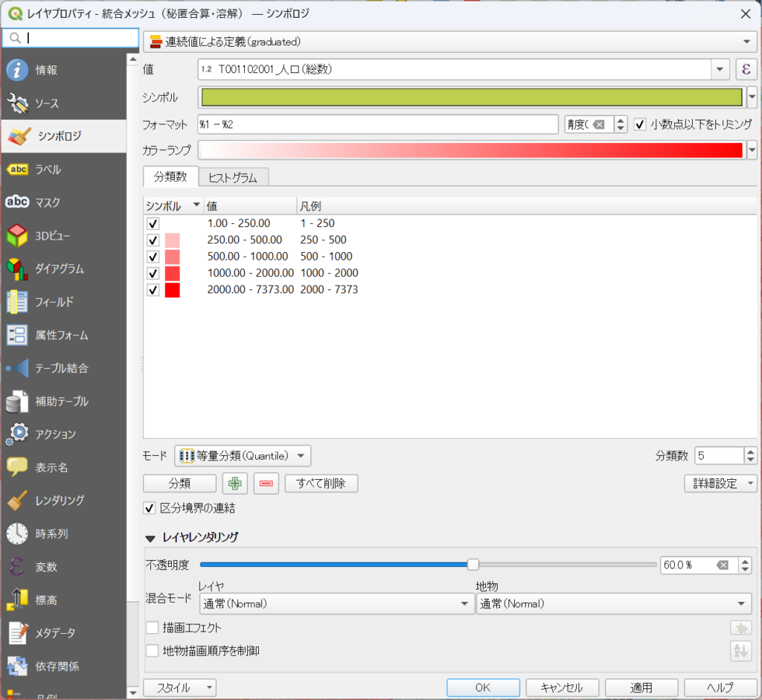Click the red color ramp bar
Viewport: 762px width, 700px height.
tap(470, 150)
